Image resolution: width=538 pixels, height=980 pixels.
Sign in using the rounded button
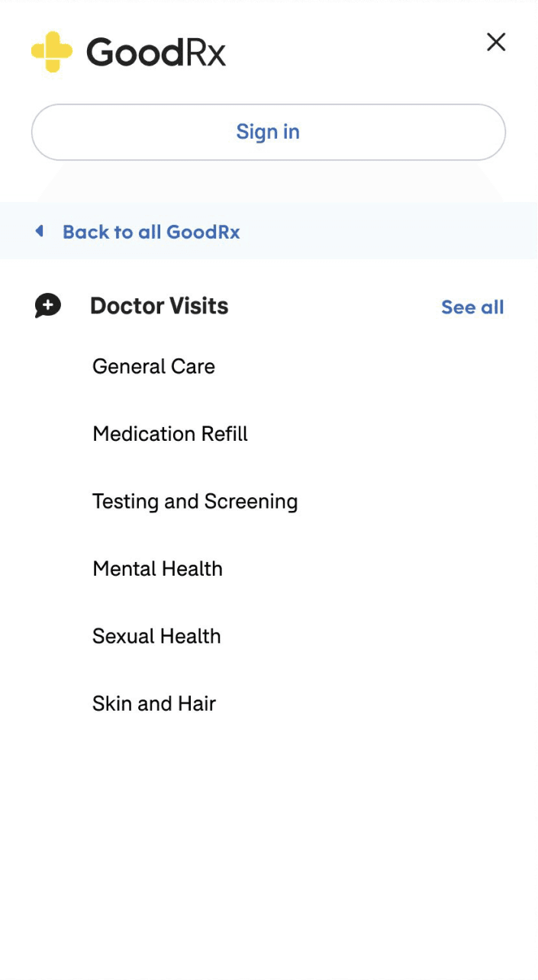(269, 132)
